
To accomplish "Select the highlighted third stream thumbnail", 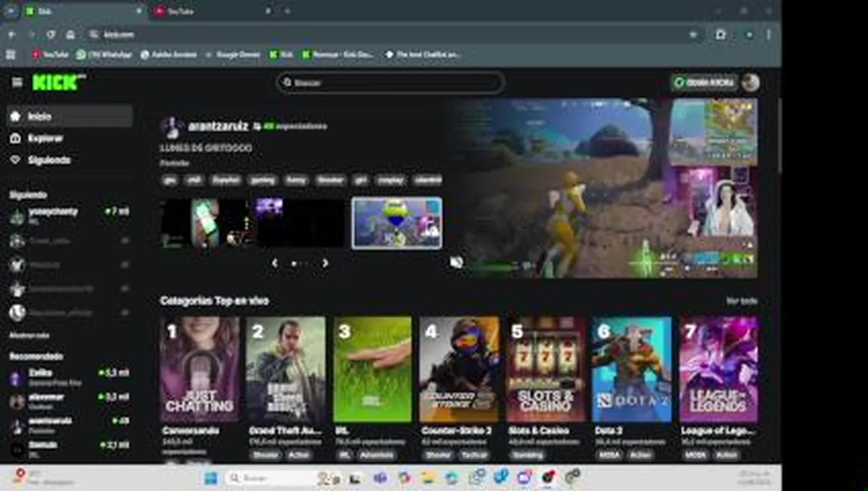I will pos(396,223).
